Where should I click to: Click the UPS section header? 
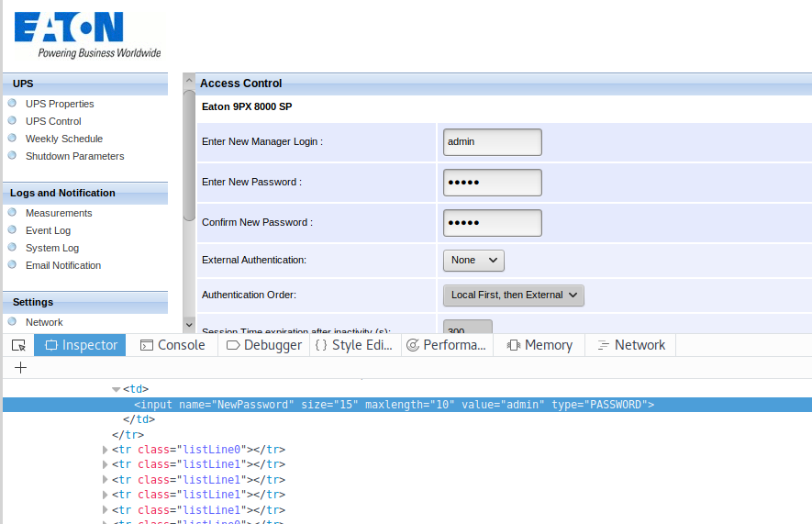coord(85,84)
